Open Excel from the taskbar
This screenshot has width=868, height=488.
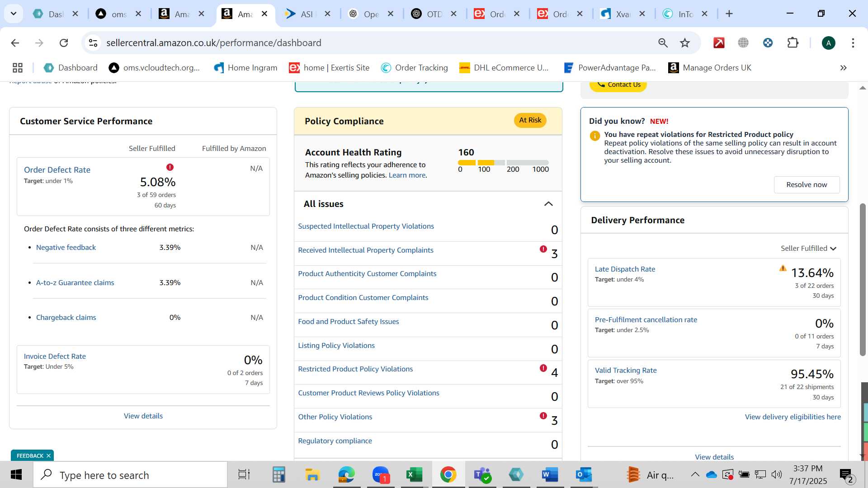tap(414, 475)
